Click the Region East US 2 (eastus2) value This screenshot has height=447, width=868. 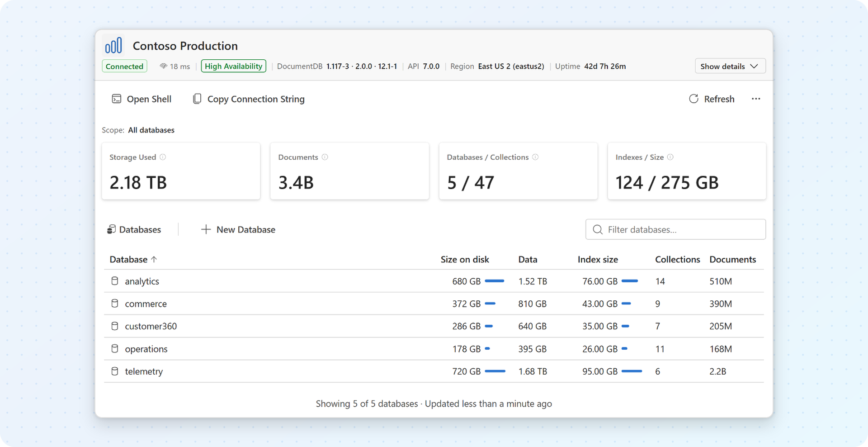[511, 66]
